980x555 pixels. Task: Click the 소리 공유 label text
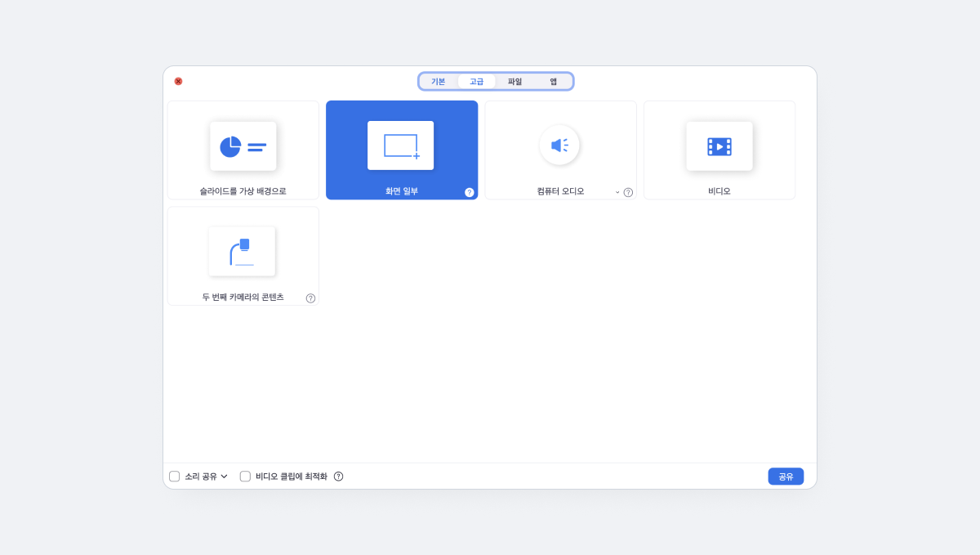pos(201,477)
